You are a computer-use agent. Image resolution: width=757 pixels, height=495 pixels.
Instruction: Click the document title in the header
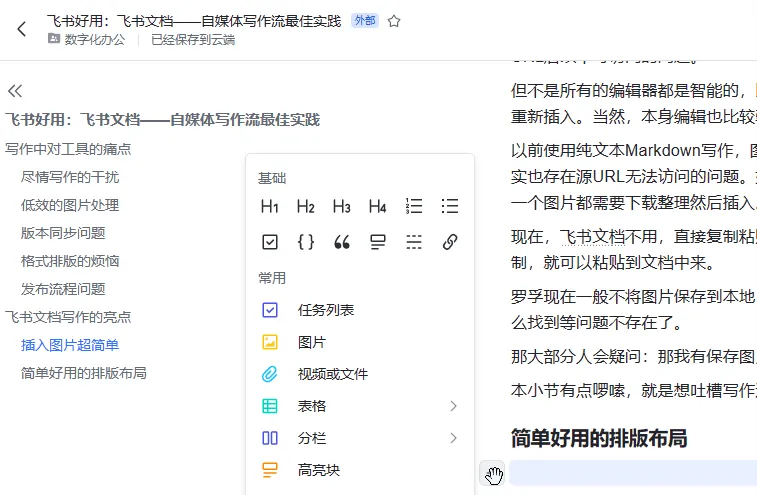click(x=194, y=21)
